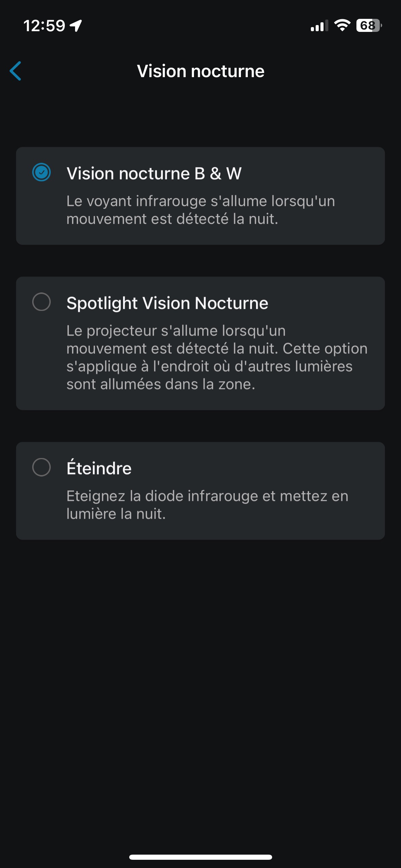The image size is (401, 868).
Task: Tap the "Éteindre" option label
Action: [99, 468]
